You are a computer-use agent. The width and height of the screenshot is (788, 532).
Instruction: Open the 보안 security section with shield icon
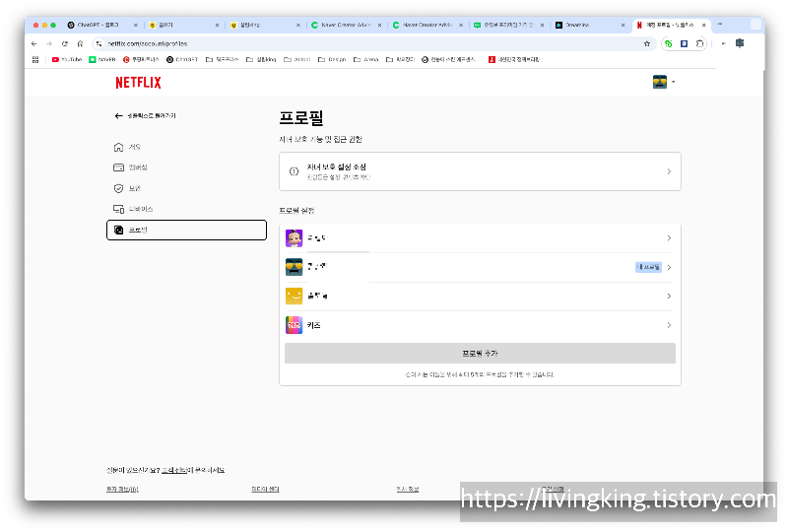pyautogui.click(x=128, y=188)
